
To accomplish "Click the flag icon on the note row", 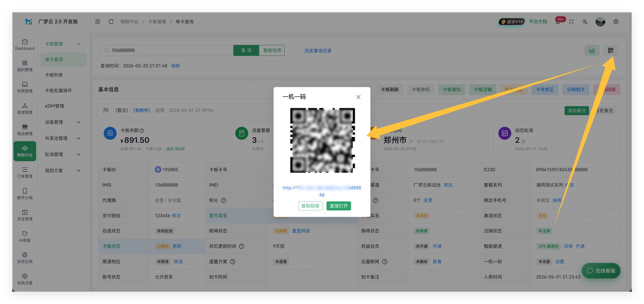I will [106, 111].
